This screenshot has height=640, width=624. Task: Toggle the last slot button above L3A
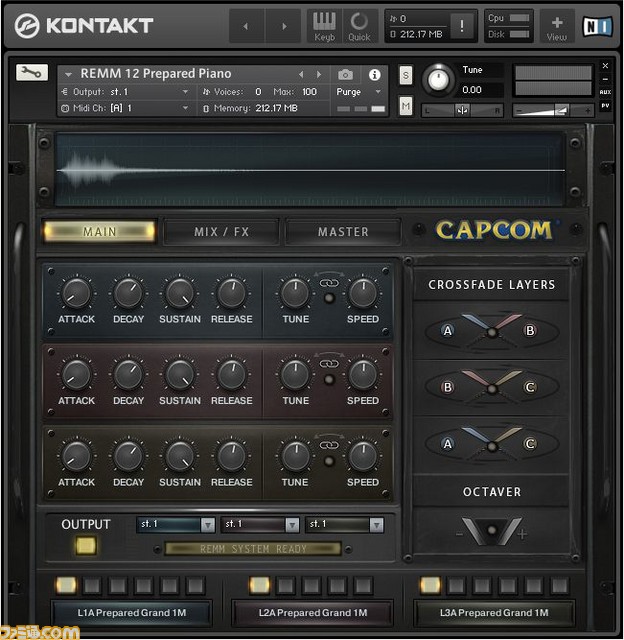coord(560,586)
